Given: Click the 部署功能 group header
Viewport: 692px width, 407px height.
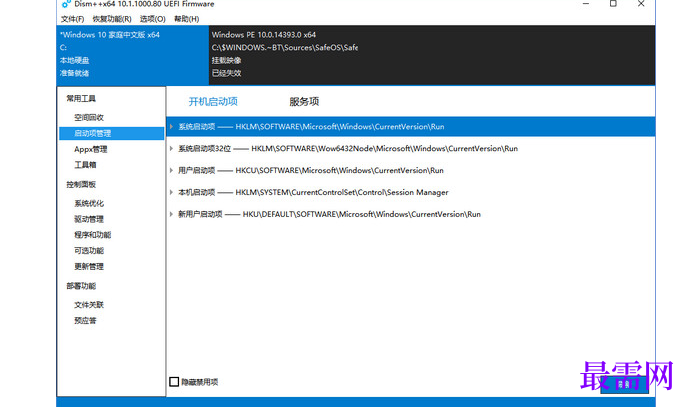Looking at the screenshot, I should (x=81, y=286).
